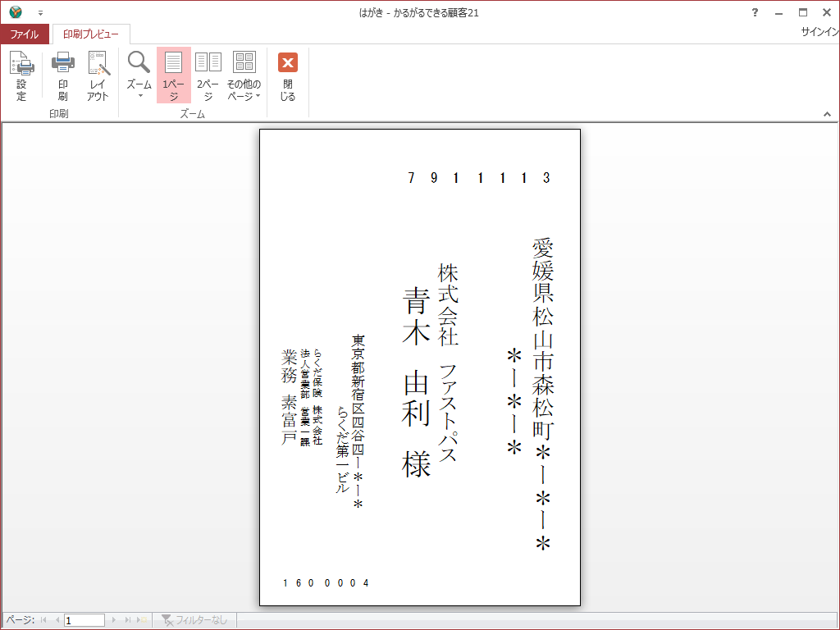Toggle the 1ページ single page view

[x=173, y=75]
